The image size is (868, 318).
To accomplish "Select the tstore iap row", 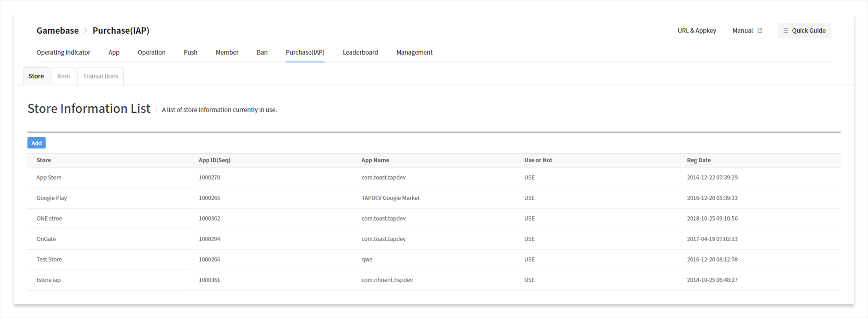I will tap(434, 280).
